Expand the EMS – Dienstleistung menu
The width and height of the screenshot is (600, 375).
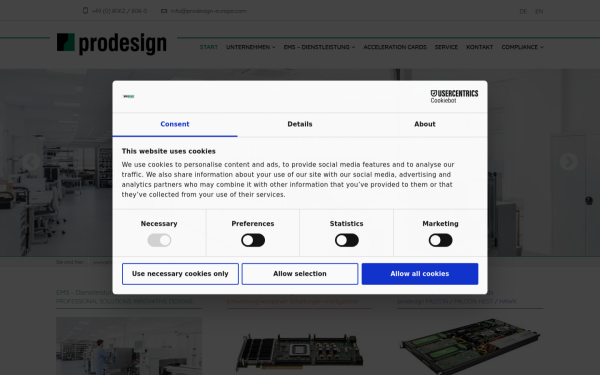point(320,47)
